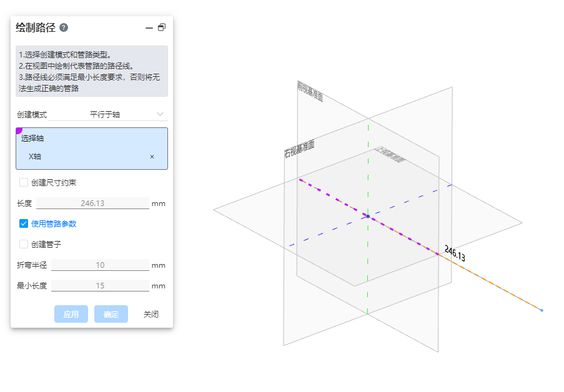Viewport: 564px width, 392px height.
Task: Click the 关闭 button
Action: [151, 314]
